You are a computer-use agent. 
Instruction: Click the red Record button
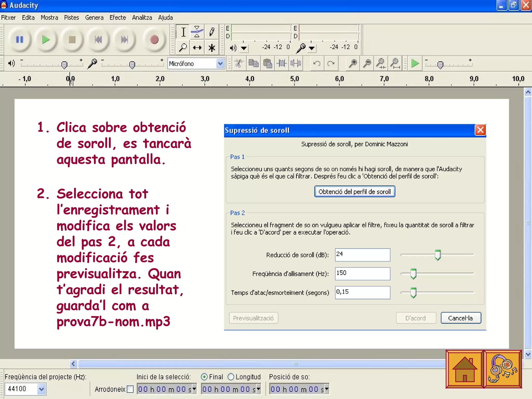154,40
